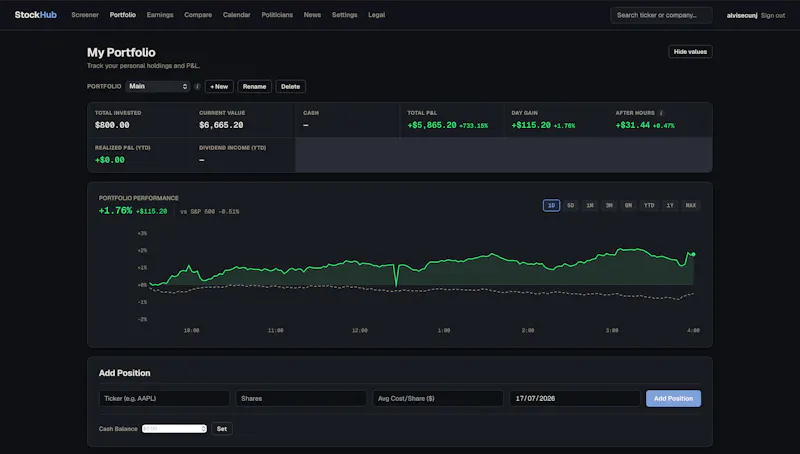Select the 5D chart range
Screen dimensions: 800x454
570,206
